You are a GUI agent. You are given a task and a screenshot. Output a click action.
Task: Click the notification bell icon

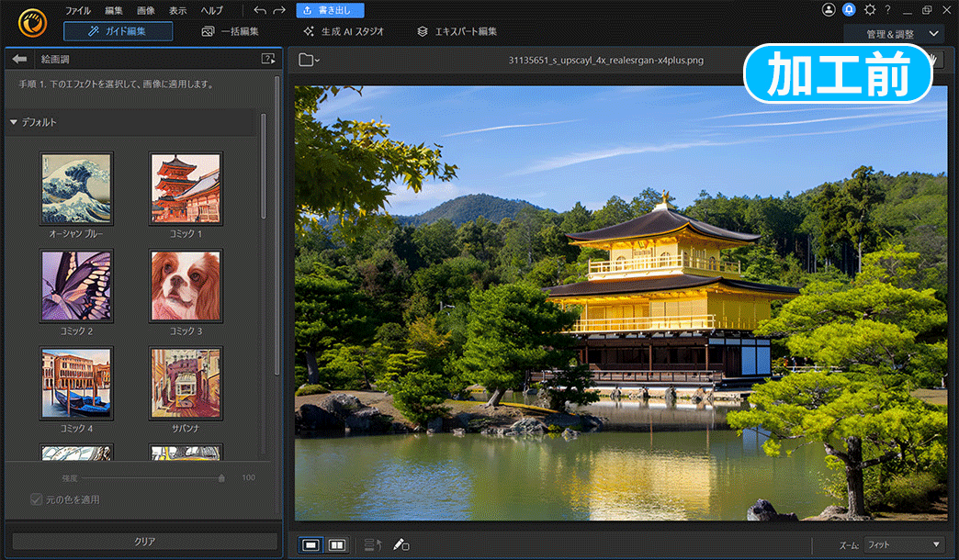tap(847, 9)
